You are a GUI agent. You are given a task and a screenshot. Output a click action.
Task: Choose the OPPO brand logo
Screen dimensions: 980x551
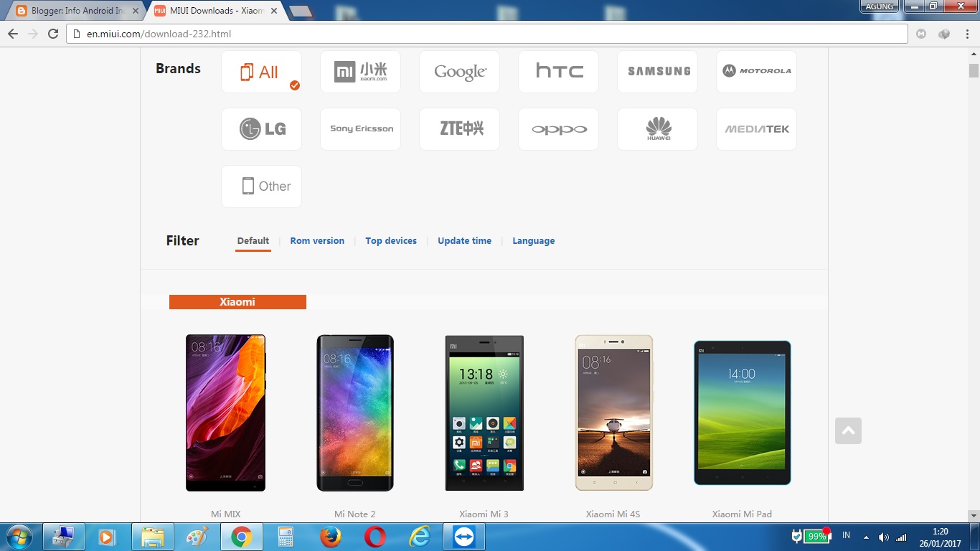(558, 129)
